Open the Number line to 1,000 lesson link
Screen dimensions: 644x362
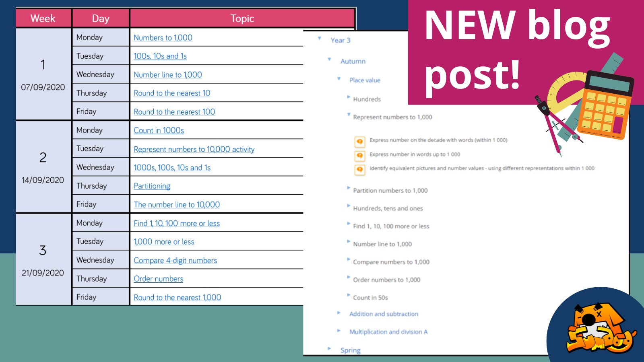(168, 74)
